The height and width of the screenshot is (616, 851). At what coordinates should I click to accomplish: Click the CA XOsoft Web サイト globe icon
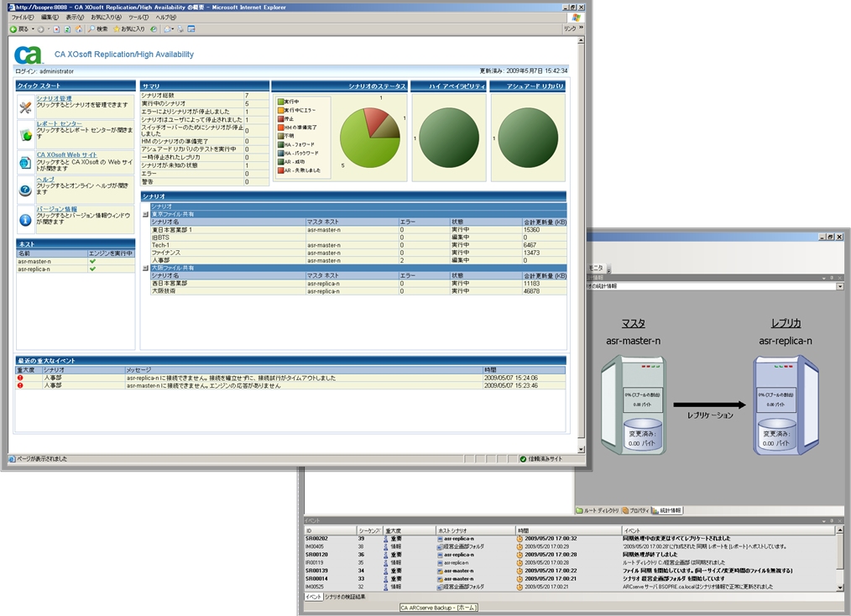[25, 162]
